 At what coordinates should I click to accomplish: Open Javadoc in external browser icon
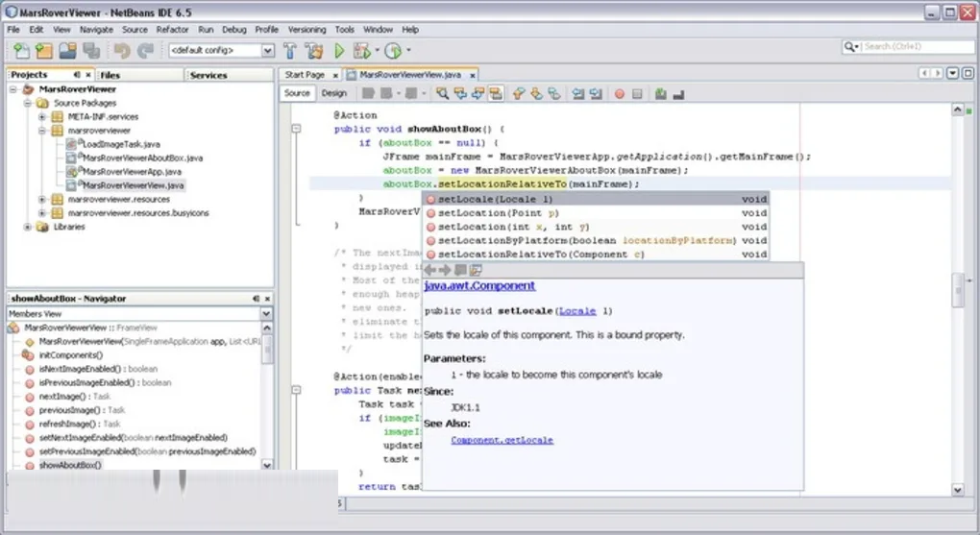tap(460, 270)
